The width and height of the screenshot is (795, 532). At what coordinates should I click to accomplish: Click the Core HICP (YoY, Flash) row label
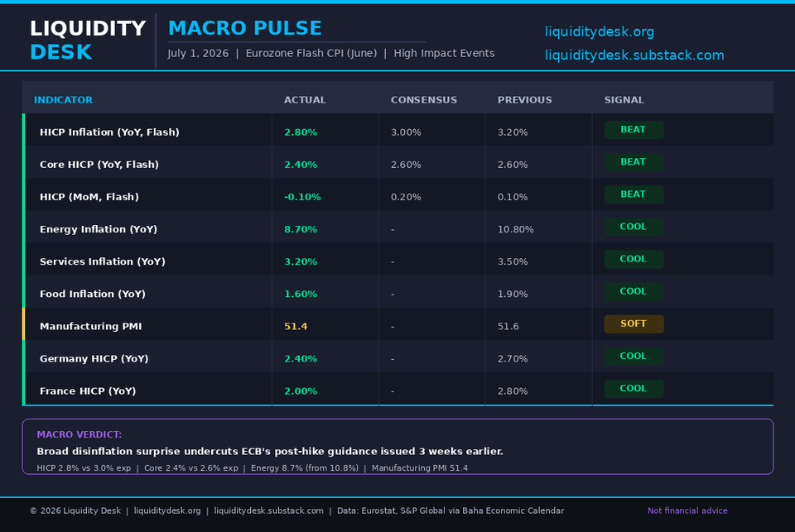click(99, 165)
